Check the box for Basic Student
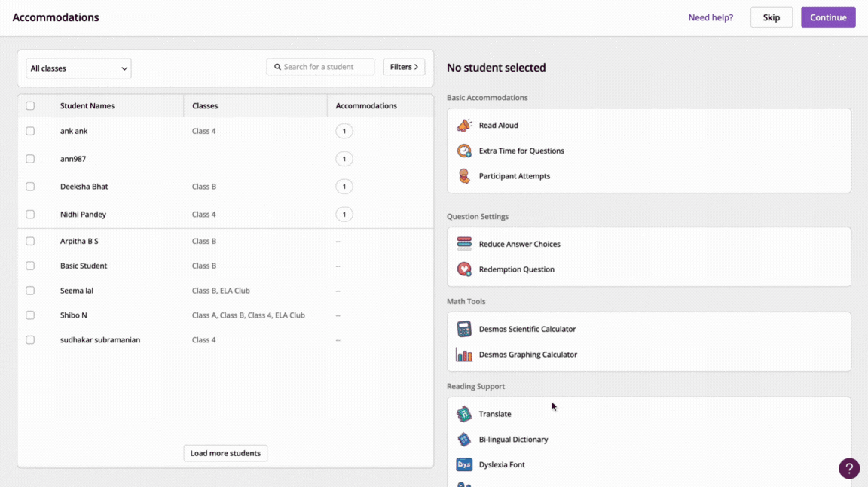868x487 pixels. (x=30, y=266)
